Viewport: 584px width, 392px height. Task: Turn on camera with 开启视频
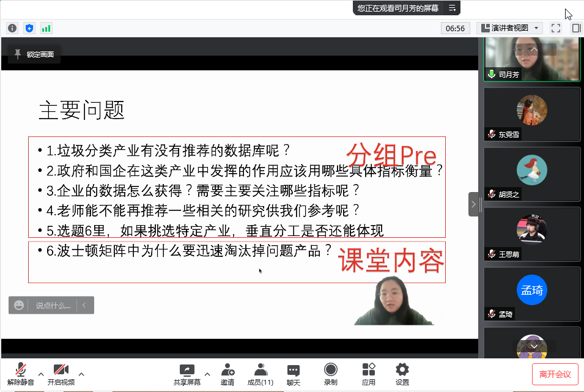click(61, 374)
